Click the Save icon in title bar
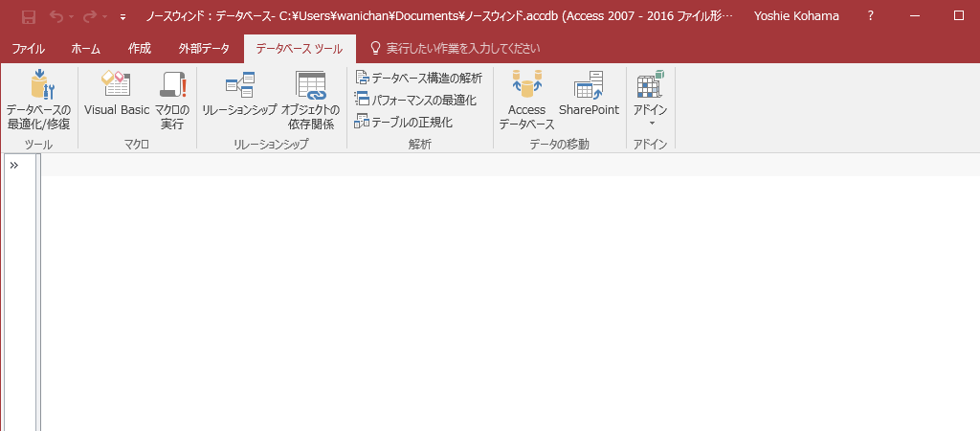 point(28,17)
